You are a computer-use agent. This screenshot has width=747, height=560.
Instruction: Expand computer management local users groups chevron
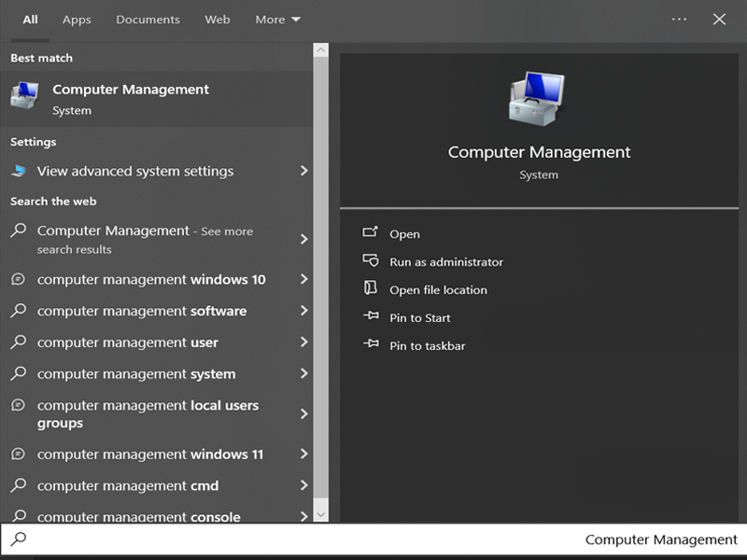pos(304,413)
